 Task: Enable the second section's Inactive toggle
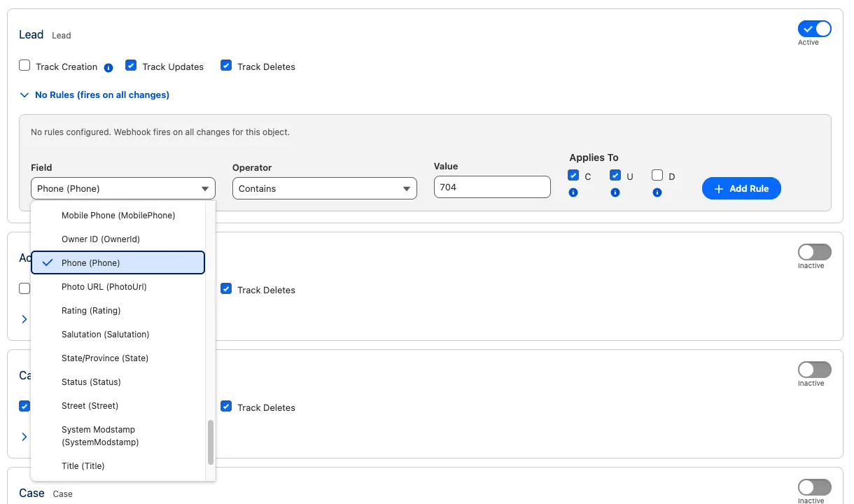tap(815, 252)
